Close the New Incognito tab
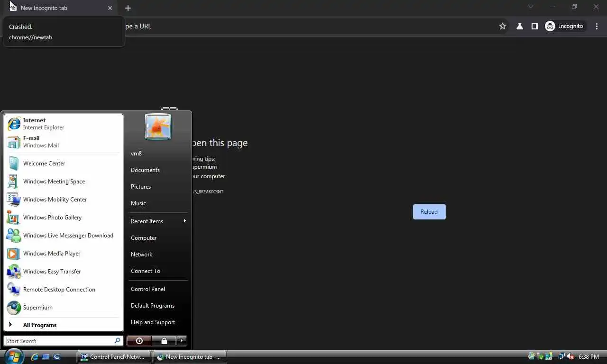Image resolution: width=607 pixels, height=364 pixels. point(110,8)
